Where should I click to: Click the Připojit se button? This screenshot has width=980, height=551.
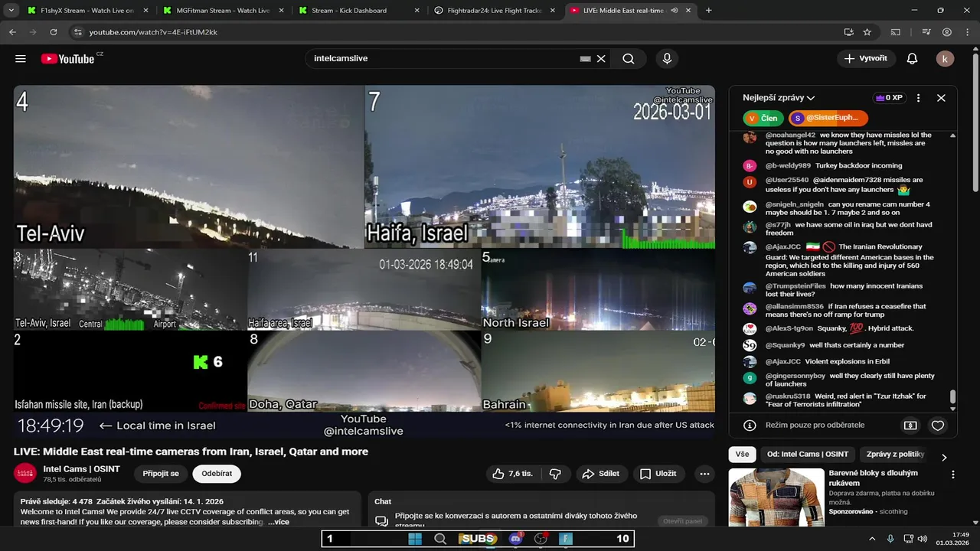(x=161, y=474)
